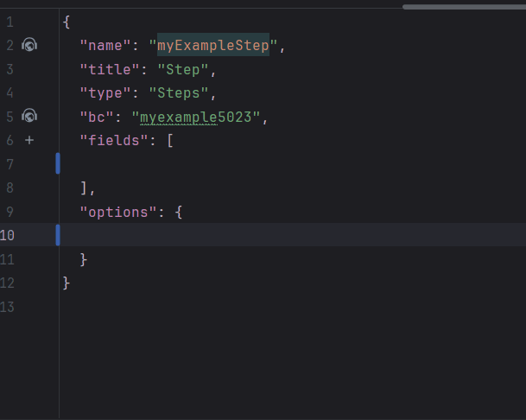Click the blue change marker on line 10

point(58,234)
